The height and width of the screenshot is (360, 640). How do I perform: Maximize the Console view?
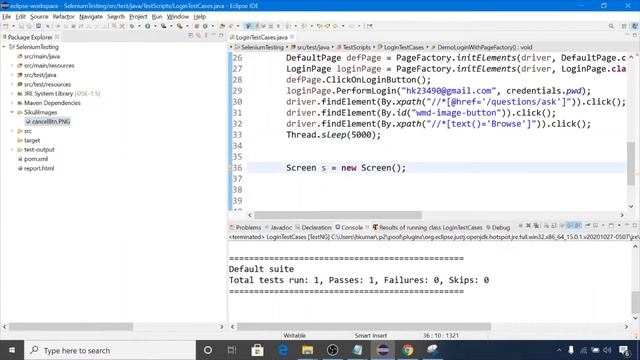[x=635, y=226]
